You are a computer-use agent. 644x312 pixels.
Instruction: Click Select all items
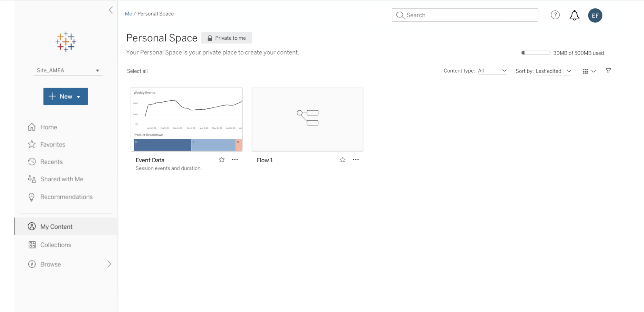coord(137,71)
